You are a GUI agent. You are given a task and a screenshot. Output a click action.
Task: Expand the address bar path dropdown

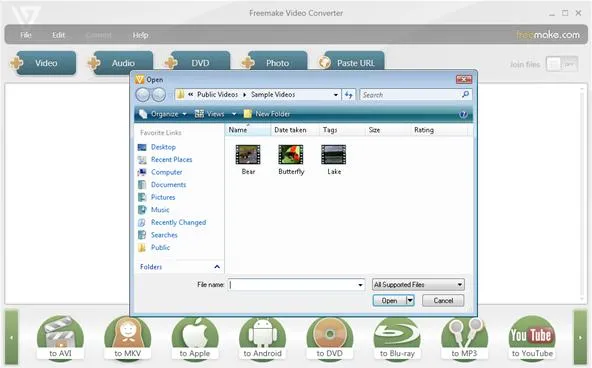pyautogui.click(x=336, y=95)
